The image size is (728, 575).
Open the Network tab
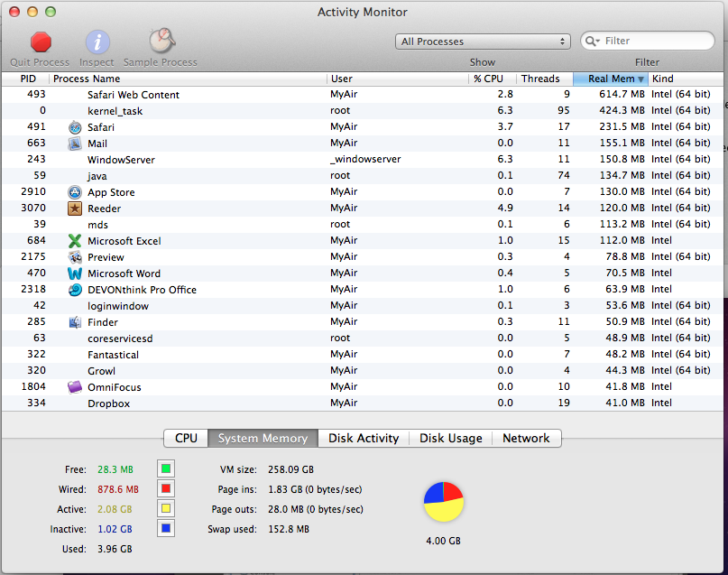[526, 438]
